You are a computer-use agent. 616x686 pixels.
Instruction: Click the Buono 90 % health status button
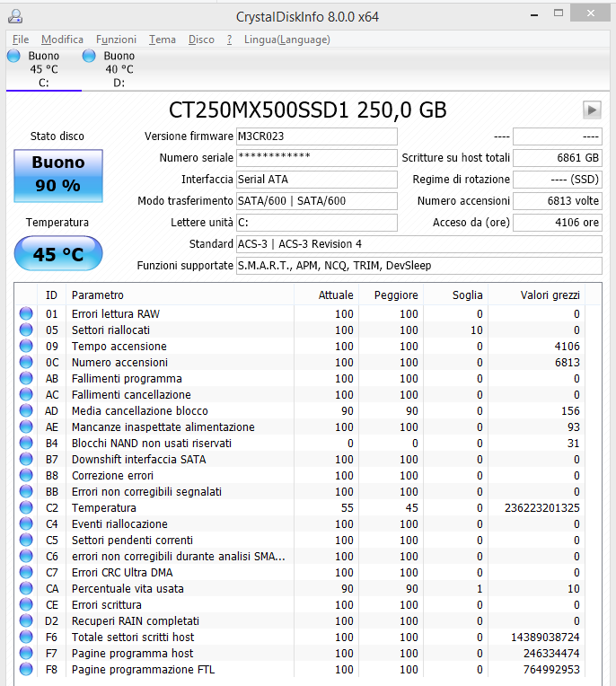click(x=58, y=175)
